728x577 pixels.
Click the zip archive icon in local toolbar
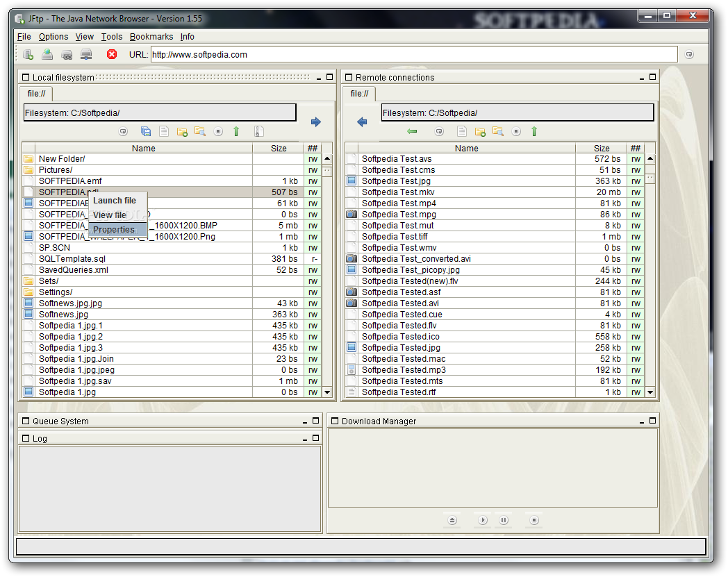tap(258, 131)
